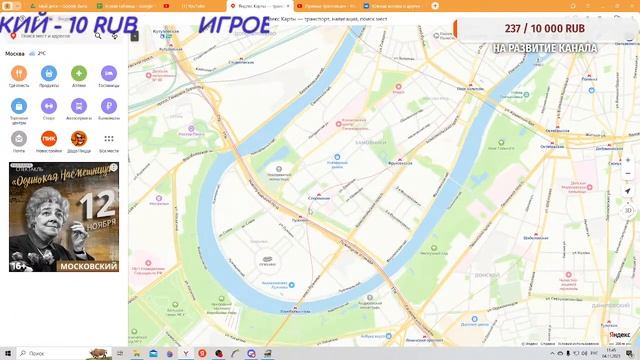The width and height of the screenshot is (640, 360).
Task: Center map on my location arrow
Action: click(x=628, y=191)
